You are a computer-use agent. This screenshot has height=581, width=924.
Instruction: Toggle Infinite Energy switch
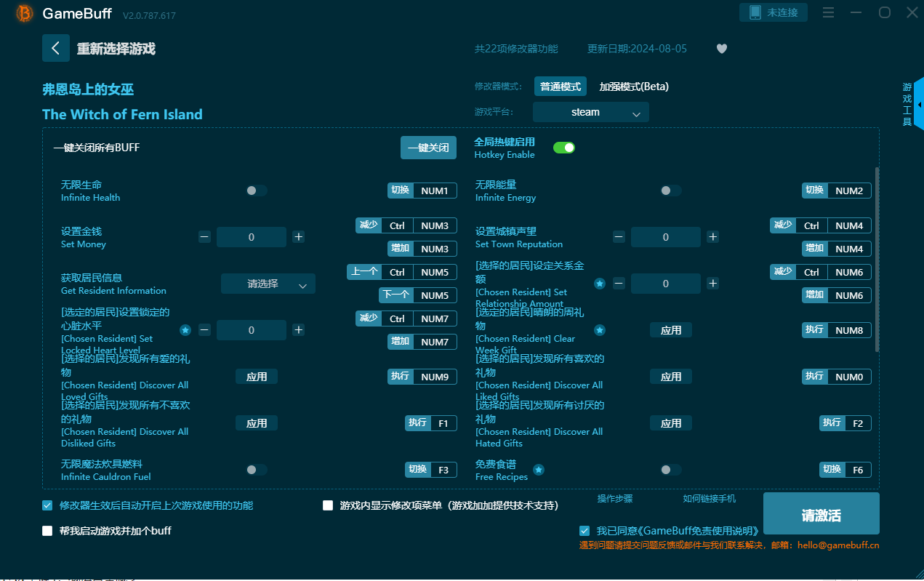click(671, 191)
